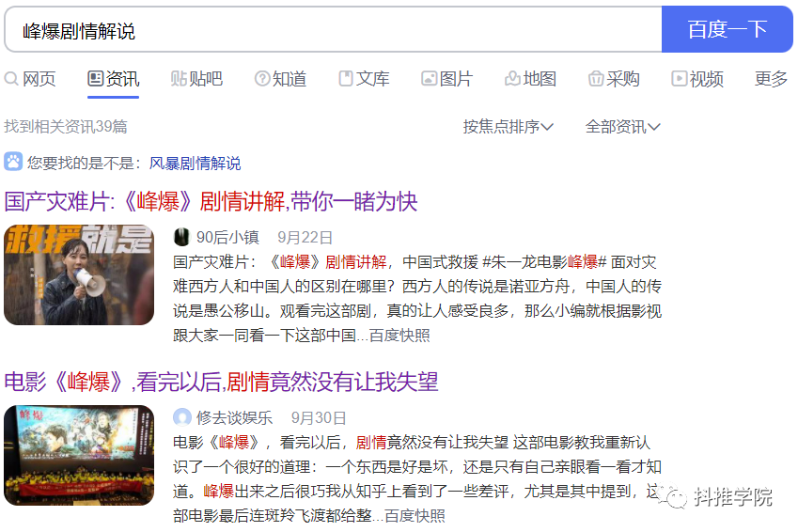Open the 90后小镇 author name

227,237
